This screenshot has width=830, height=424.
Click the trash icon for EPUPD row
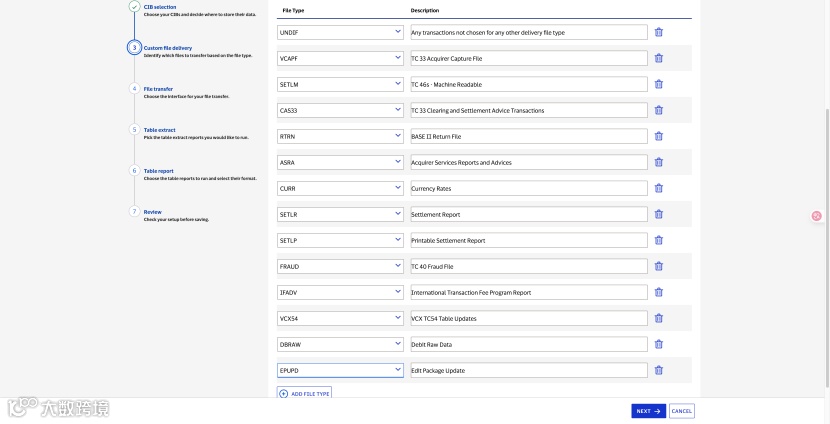[x=658, y=370]
